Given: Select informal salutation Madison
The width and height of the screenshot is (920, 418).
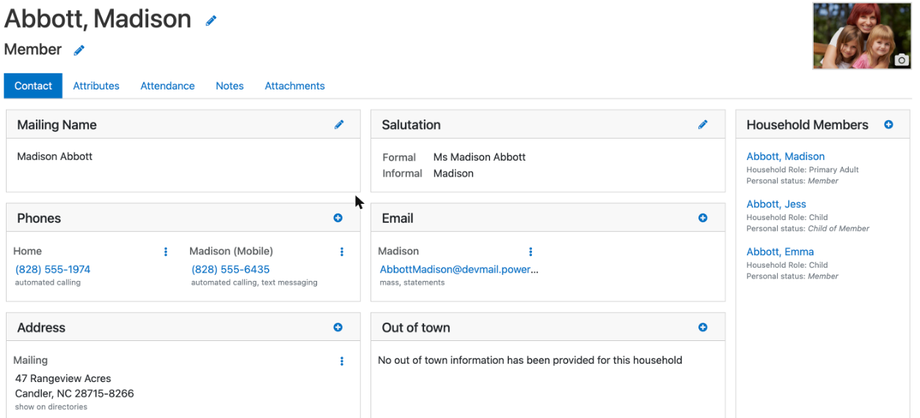Looking at the screenshot, I should point(454,173).
